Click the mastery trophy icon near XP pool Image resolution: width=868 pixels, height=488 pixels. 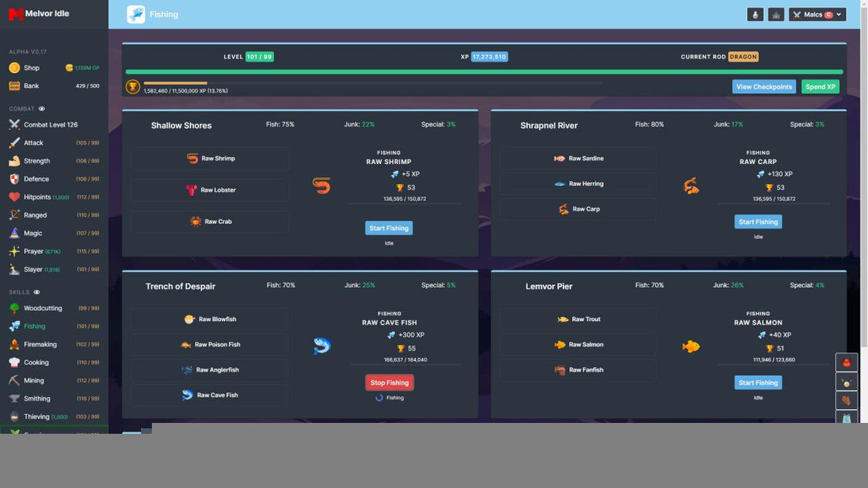[133, 87]
